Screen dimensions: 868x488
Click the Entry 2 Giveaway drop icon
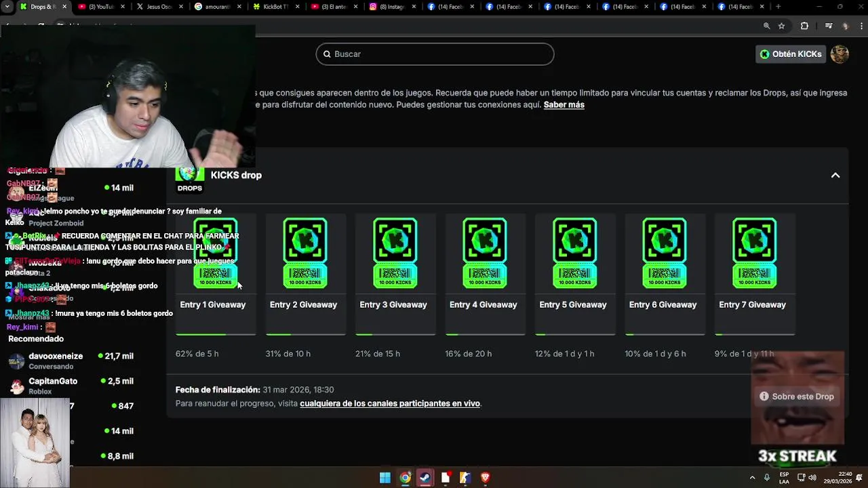[305, 253]
